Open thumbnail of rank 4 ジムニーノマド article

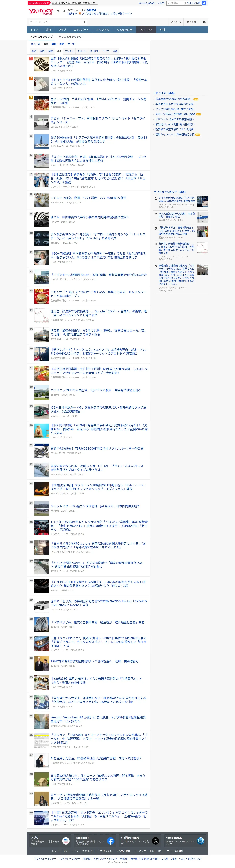[x=42, y=123]
